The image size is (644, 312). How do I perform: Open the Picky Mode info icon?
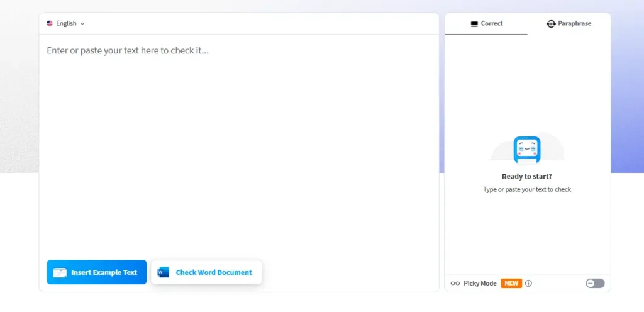(528, 283)
